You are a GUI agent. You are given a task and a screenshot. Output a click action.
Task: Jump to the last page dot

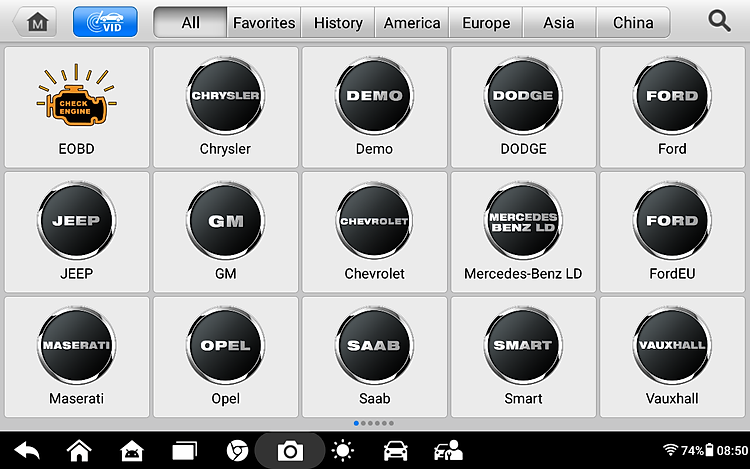coord(391,423)
